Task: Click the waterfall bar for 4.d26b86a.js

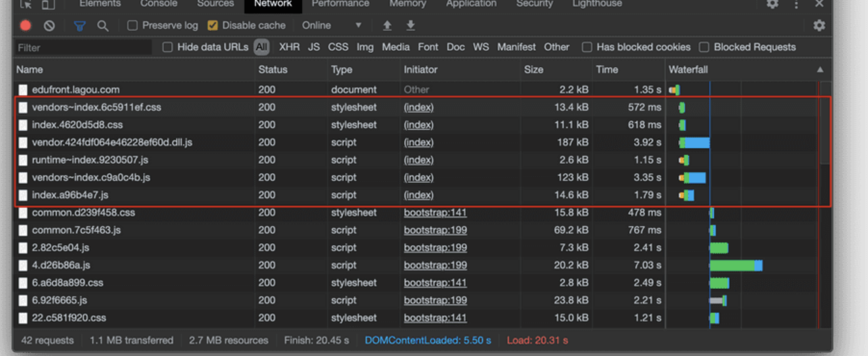Action: pyautogui.click(x=735, y=266)
